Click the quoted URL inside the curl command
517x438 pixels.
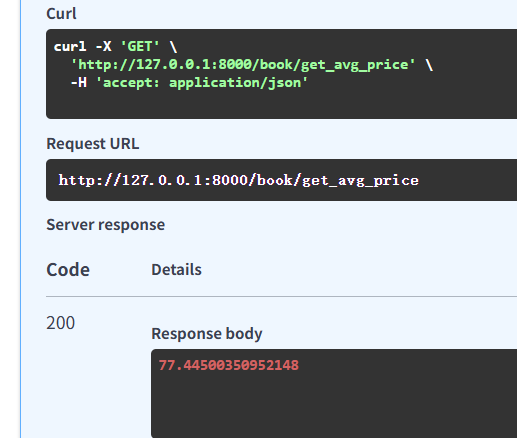(x=243, y=64)
